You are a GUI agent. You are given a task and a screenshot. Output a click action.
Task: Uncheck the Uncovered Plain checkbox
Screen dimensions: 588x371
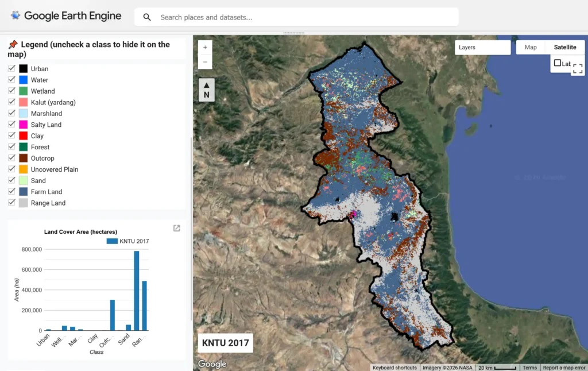(11, 169)
